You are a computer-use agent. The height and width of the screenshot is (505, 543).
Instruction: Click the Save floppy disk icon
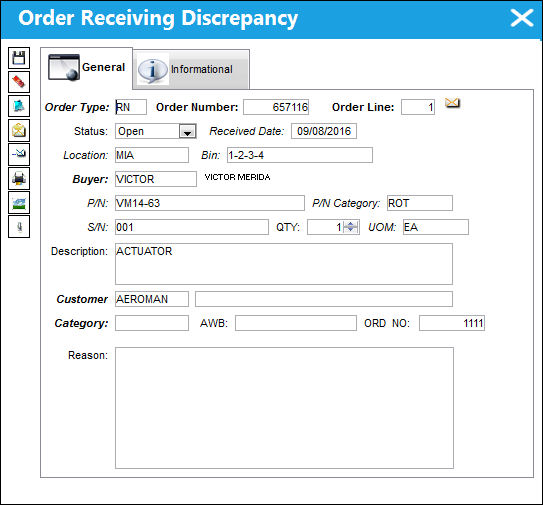pos(19,58)
